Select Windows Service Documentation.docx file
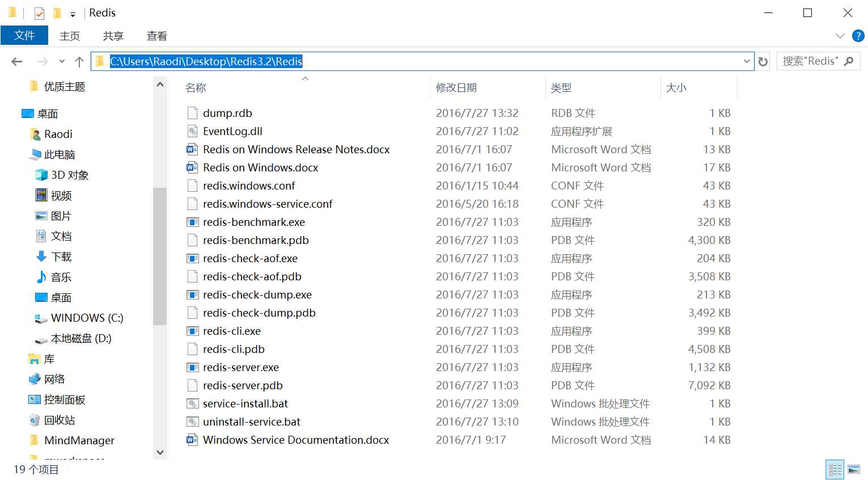 point(296,440)
